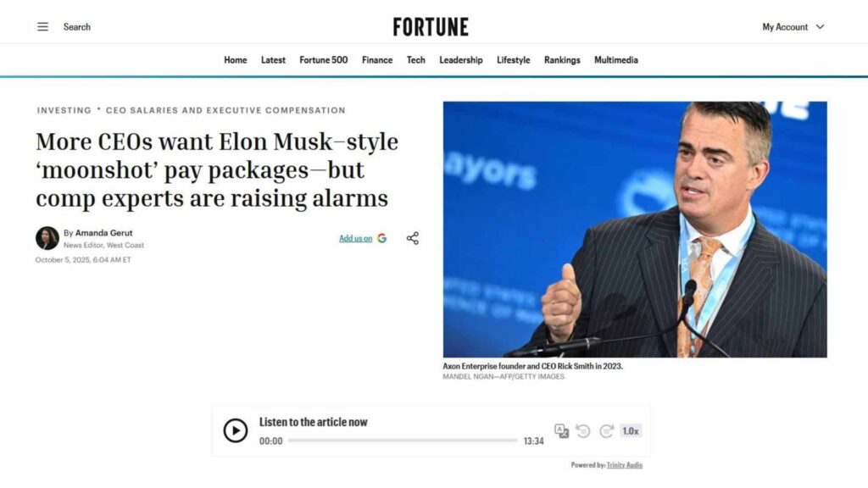Skip audio forward ten seconds
Viewport: 868px width, 488px height.
(607, 431)
